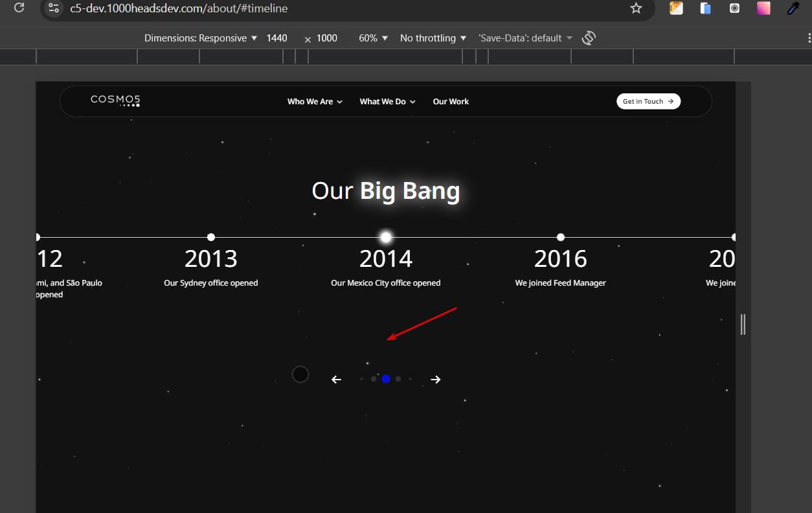The width and height of the screenshot is (812, 513).
Task: Open the Our Work page
Action: 451,102
